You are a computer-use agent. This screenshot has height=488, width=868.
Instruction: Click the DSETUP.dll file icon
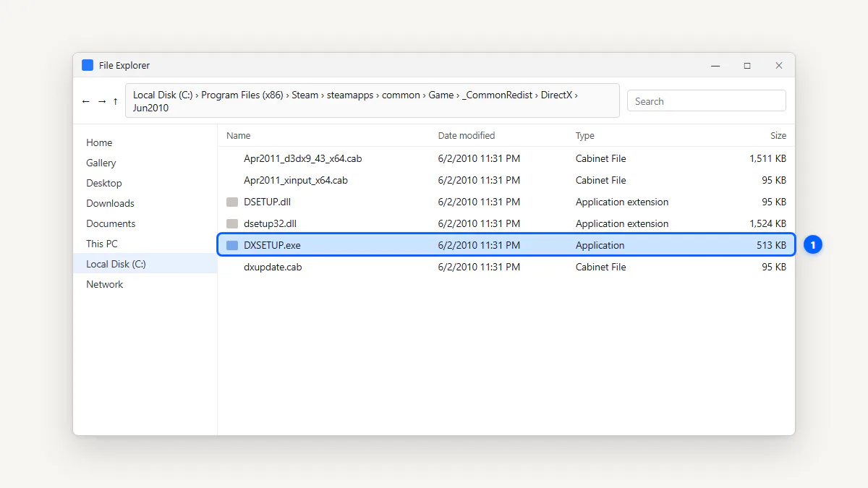232,202
